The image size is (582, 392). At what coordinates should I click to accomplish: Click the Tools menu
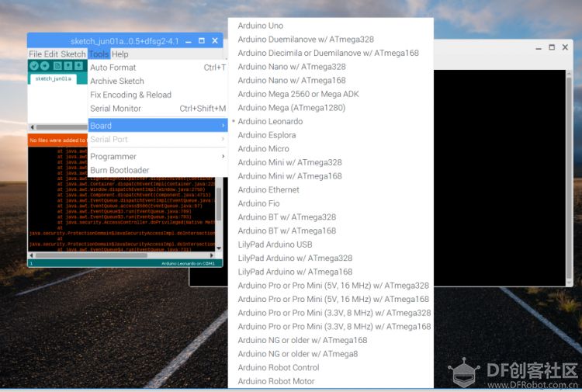pyautogui.click(x=99, y=54)
